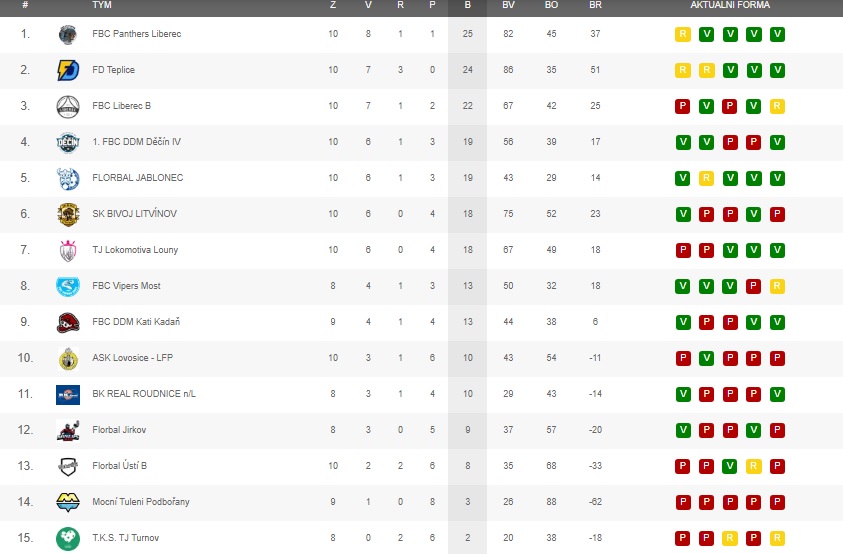Image resolution: width=843 pixels, height=554 pixels.
Task: Click the Florbal Jirkov team name
Action: pos(119,430)
